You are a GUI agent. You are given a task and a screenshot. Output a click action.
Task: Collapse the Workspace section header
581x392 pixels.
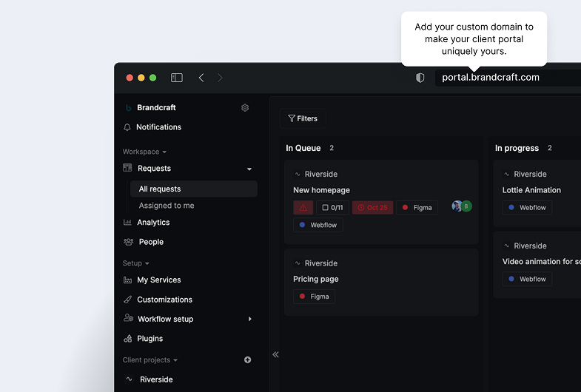pos(144,152)
